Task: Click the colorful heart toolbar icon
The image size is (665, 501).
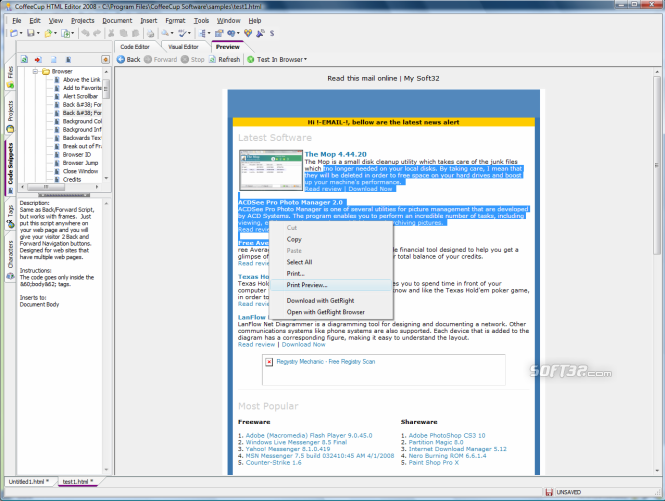Action: click(x=248, y=33)
